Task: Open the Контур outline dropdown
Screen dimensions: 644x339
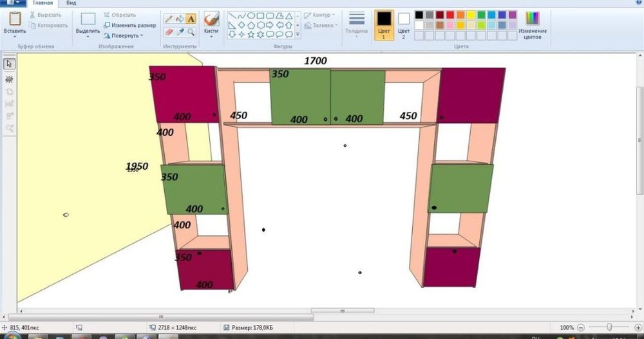Action: [319, 15]
